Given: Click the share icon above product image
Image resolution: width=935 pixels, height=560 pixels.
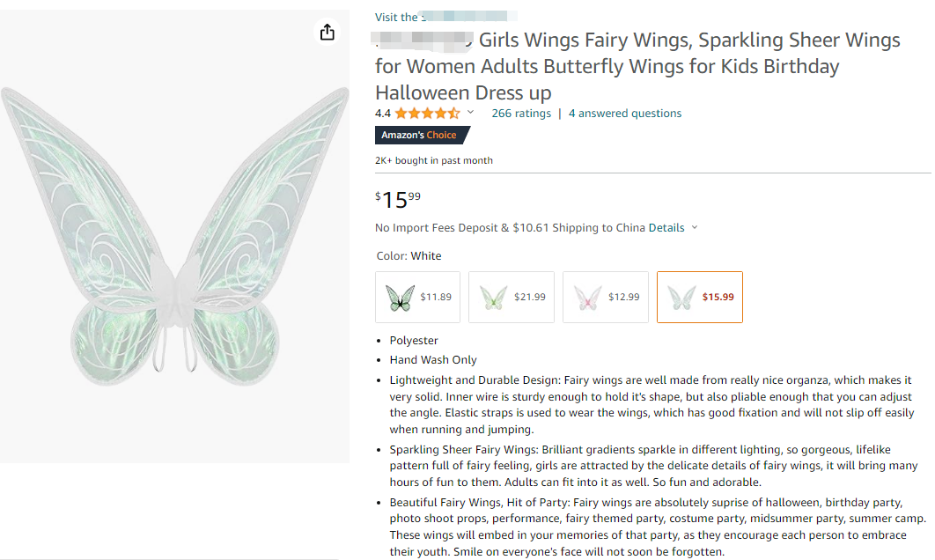Looking at the screenshot, I should [328, 33].
